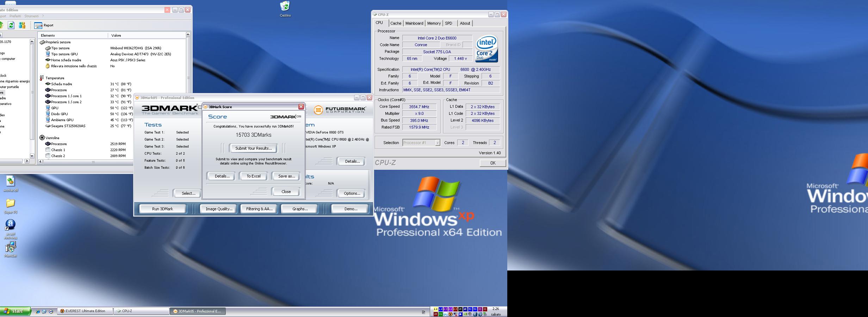
Task: Click the Graphs... button
Action: tap(300, 209)
